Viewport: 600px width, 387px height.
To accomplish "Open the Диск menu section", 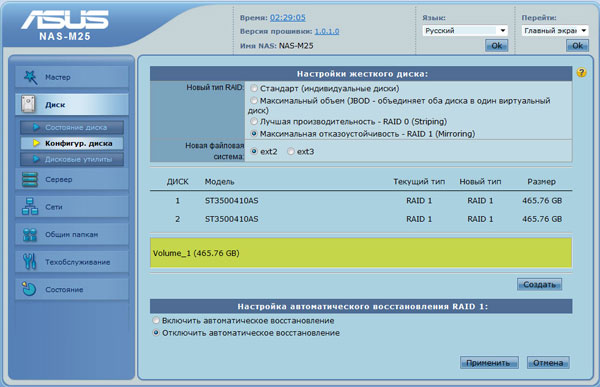I will pos(72,105).
